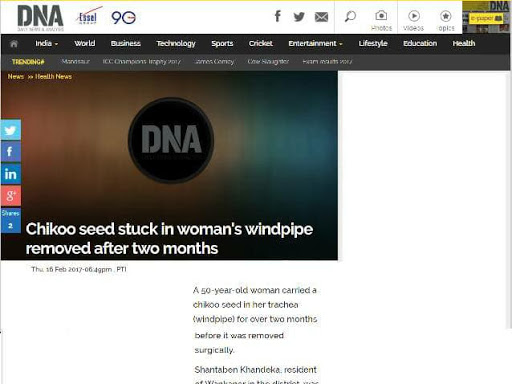Select the Thu, 16 Feb 2017 dateline
512x384 pixels.
79,269
